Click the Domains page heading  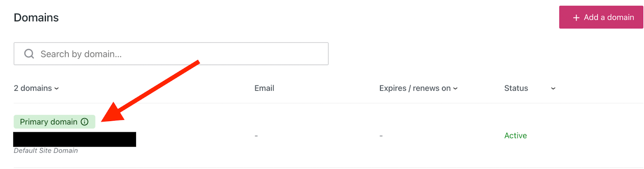click(x=36, y=18)
